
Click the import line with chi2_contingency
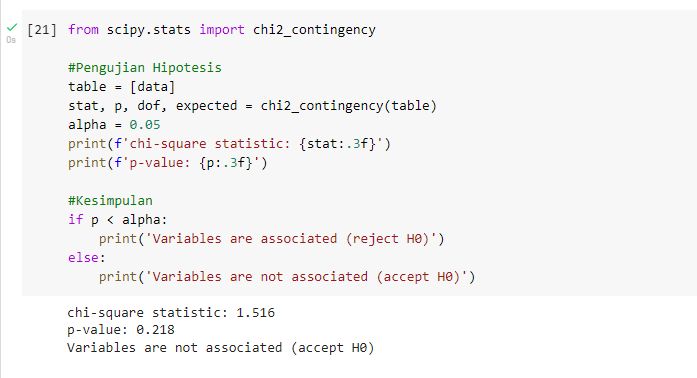(x=222, y=30)
